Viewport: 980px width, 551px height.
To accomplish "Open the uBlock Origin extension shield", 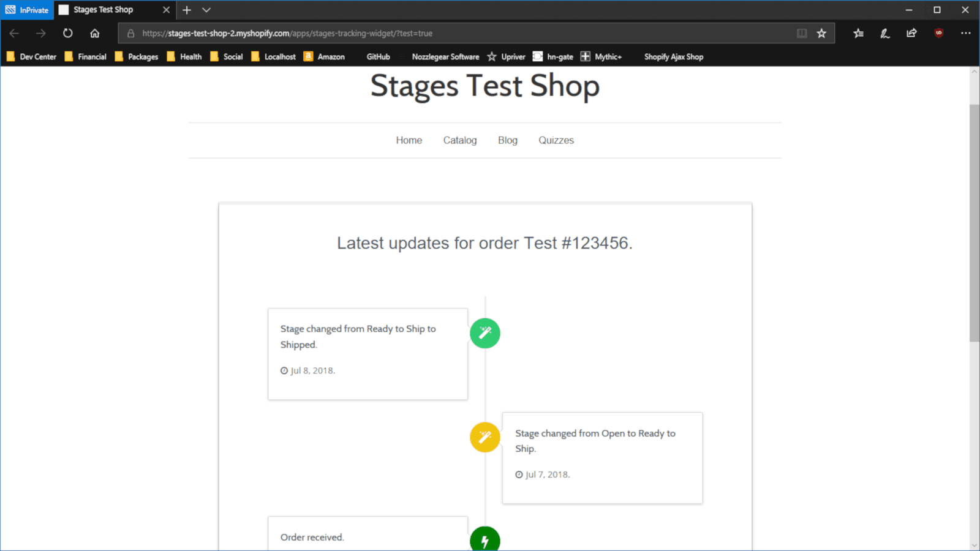I will click(938, 33).
